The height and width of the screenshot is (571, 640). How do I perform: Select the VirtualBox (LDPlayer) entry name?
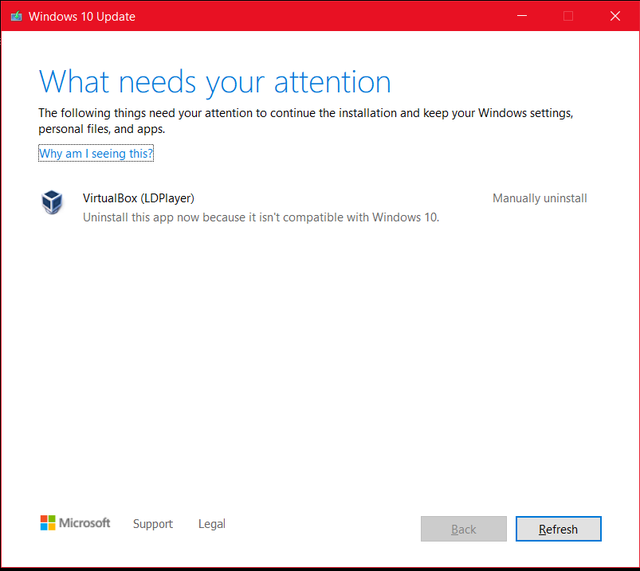pyautogui.click(x=138, y=198)
